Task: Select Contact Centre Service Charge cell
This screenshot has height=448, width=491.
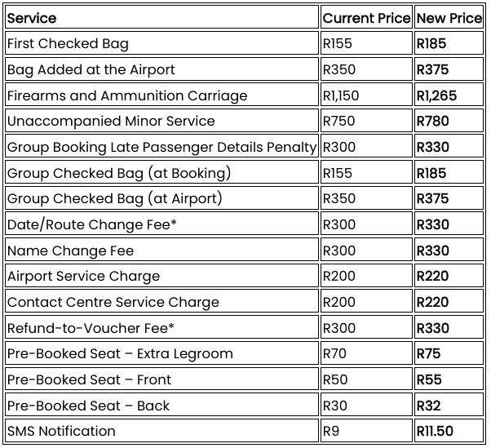Action: click(161, 302)
